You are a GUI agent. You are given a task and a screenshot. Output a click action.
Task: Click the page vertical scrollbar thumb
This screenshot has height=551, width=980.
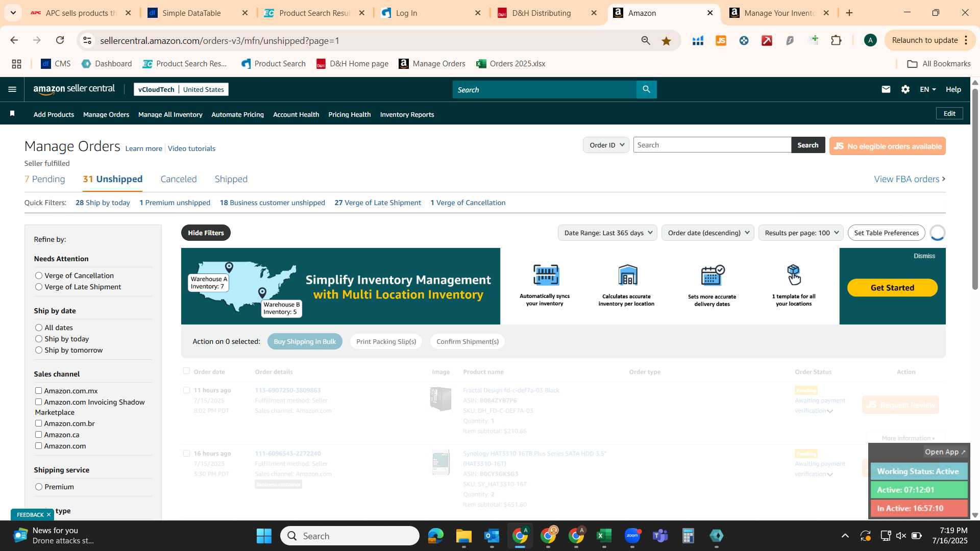point(975,189)
